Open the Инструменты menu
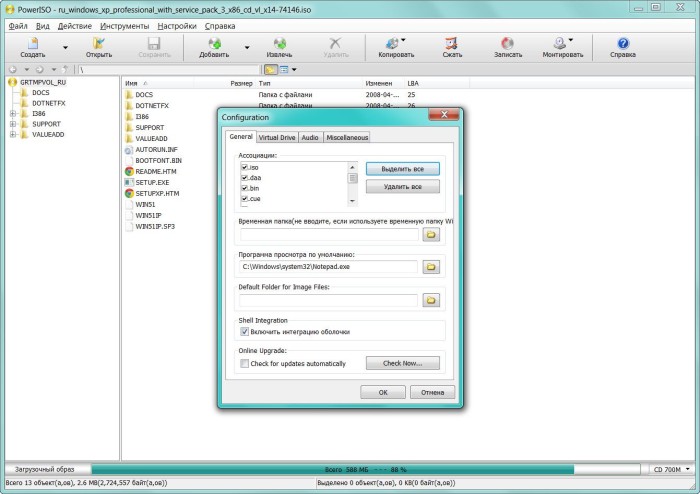Image resolution: width=700 pixels, height=494 pixels. pos(125,25)
